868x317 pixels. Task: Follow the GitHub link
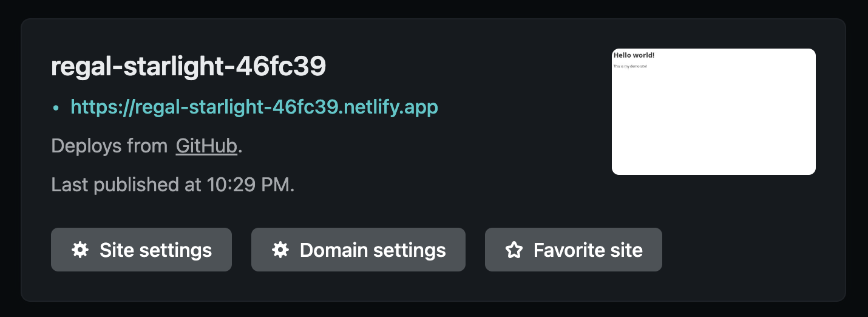tap(206, 146)
